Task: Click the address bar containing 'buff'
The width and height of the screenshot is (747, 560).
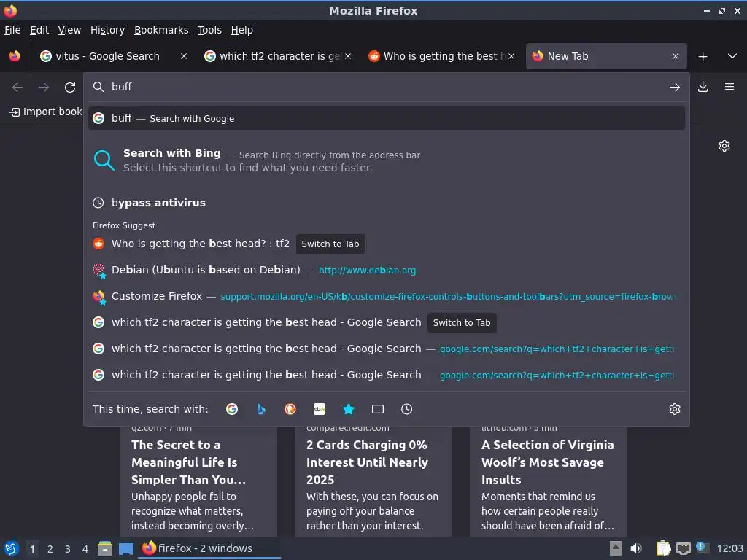Action: pos(386,87)
